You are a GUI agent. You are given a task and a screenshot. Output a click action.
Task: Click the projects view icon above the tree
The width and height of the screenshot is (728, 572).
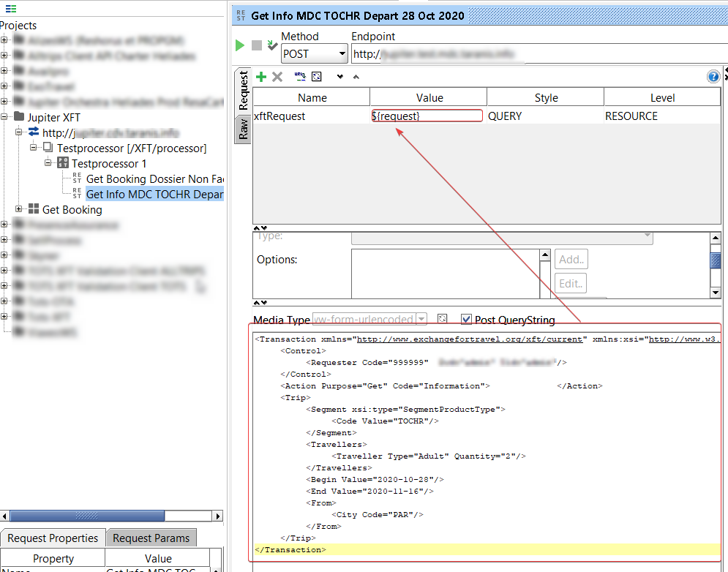pyautogui.click(x=11, y=9)
